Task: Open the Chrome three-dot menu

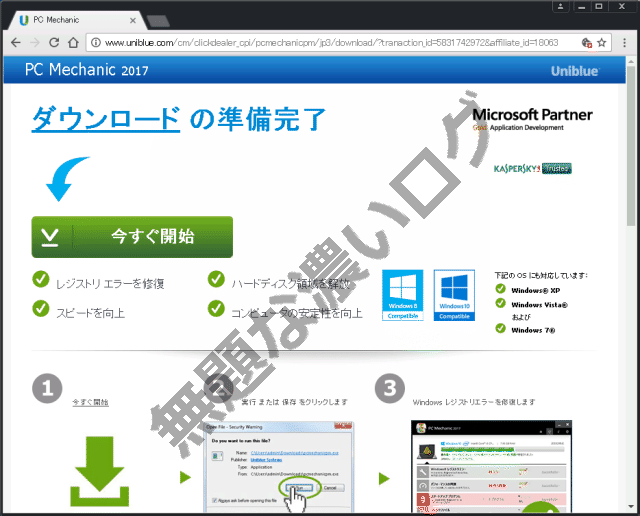Action: tap(624, 42)
